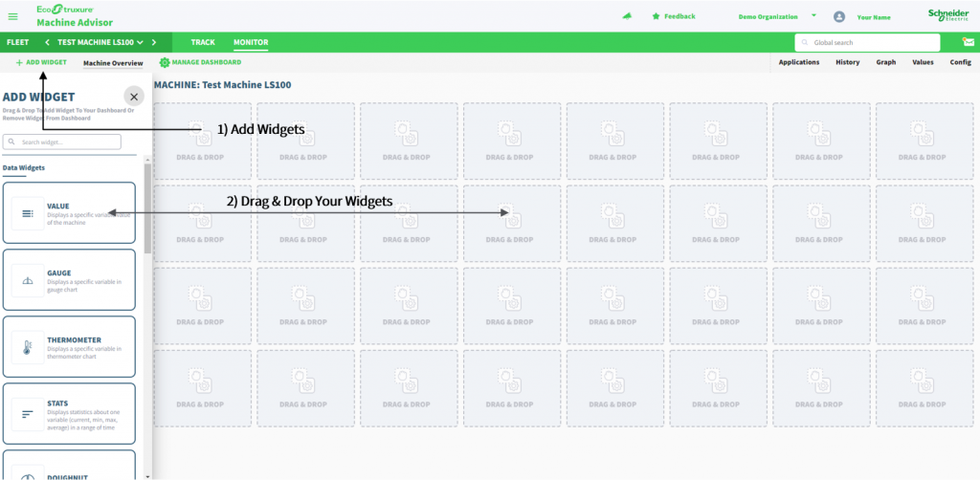Click the 'Displays statistics about one variable' description
Screen dimensions: 980x480
coord(84,420)
